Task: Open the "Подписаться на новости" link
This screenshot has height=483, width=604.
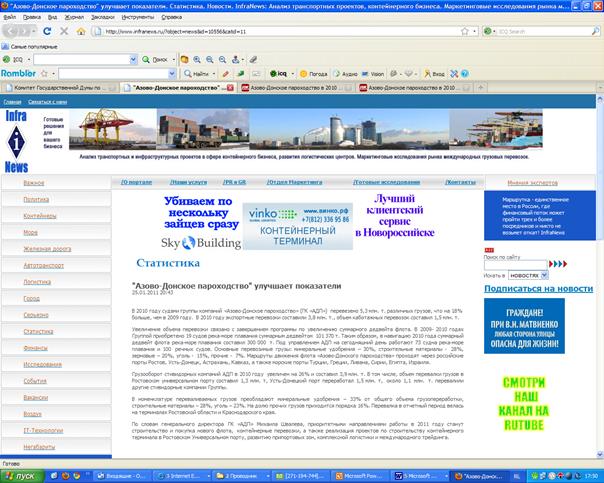Action: click(539, 288)
